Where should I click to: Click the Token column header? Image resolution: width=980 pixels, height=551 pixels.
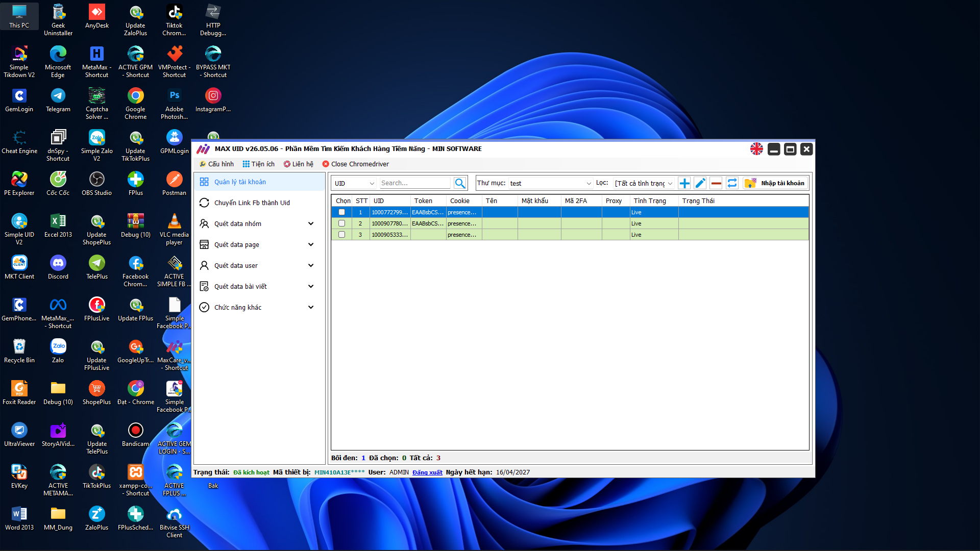coord(429,201)
